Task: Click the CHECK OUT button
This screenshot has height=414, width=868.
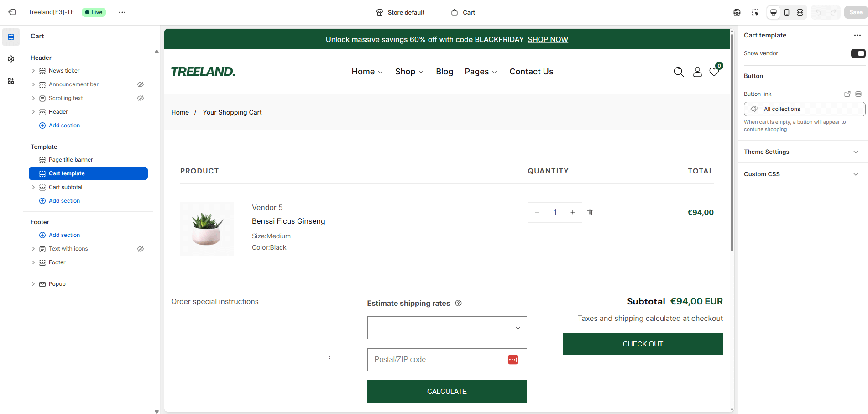Action: pyautogui.click(x=643, y=344)
